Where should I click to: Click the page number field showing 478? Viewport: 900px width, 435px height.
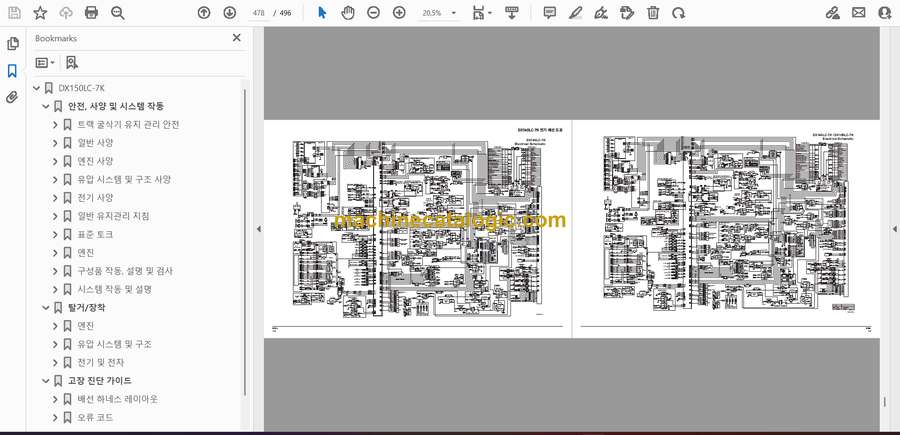(259, 13)
